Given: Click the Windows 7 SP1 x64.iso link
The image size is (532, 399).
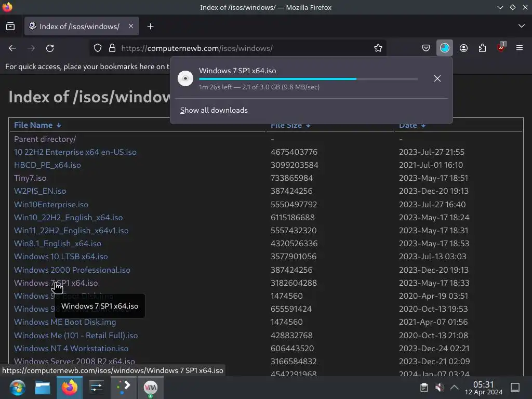Looking at the screenshot, I should tap(56, 283).
